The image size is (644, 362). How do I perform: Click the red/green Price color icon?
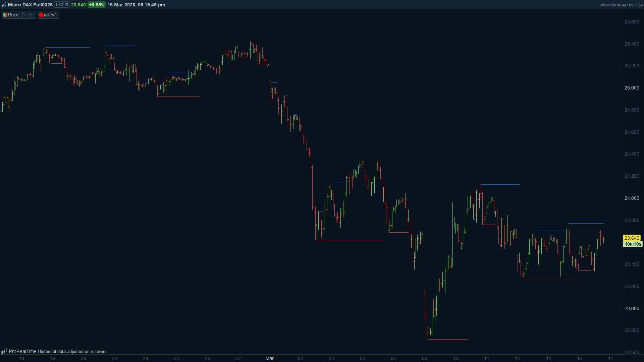(5, 15)
